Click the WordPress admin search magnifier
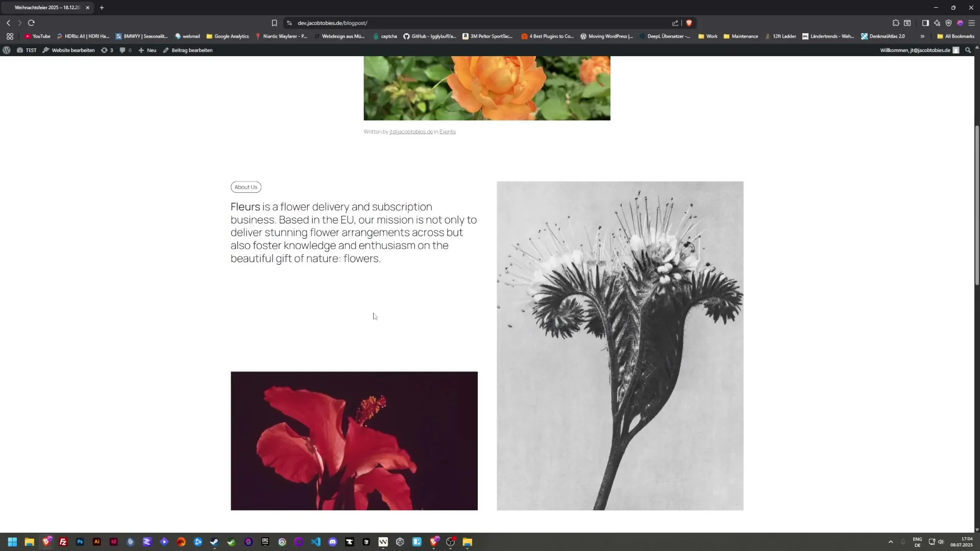The image size is (980, 551). [x=968, y=50]
